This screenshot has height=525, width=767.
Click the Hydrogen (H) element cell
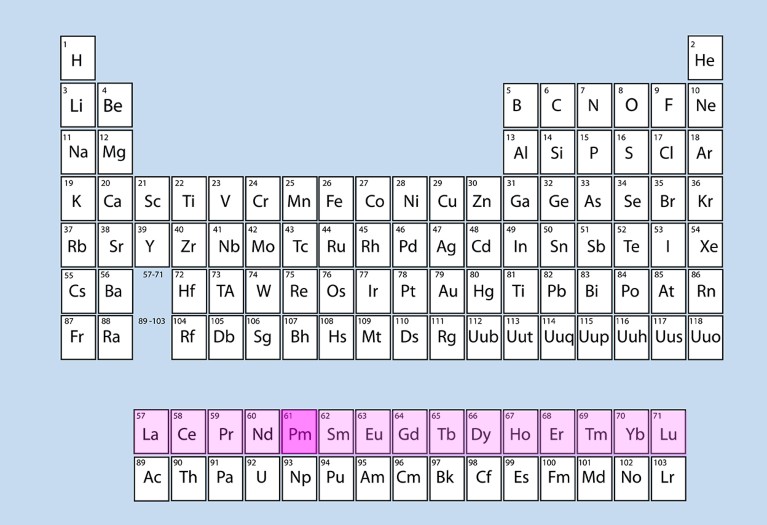77,58
